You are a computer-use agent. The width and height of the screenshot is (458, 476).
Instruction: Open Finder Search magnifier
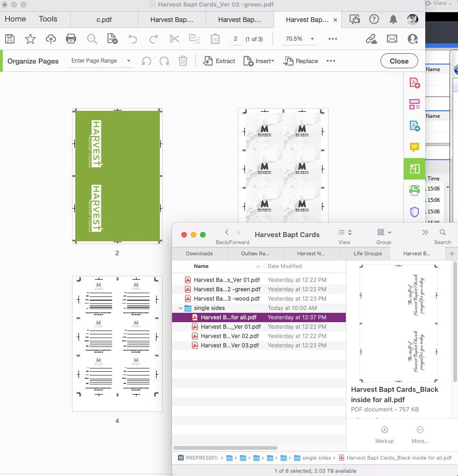[443, 232]
